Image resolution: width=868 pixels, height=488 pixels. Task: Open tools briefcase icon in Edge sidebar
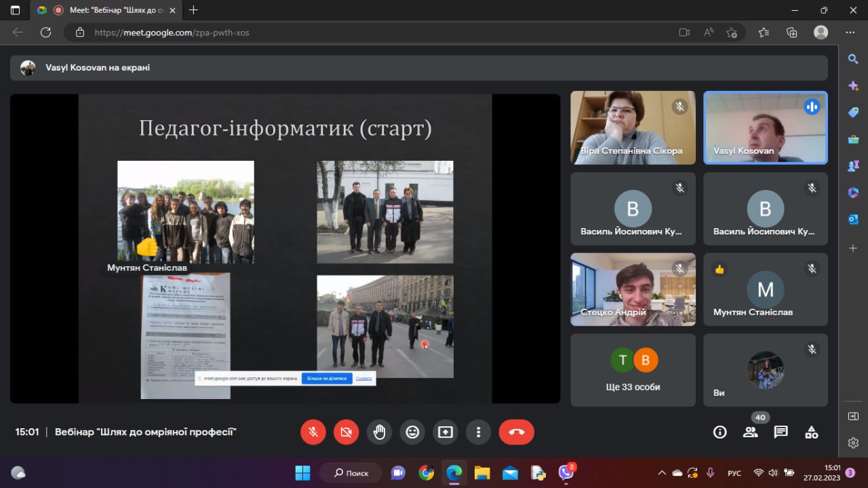853,139
